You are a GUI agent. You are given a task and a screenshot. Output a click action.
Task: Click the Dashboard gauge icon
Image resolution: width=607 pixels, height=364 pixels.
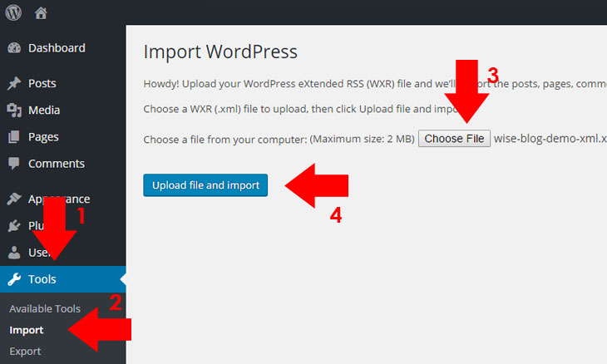[14, 48]
